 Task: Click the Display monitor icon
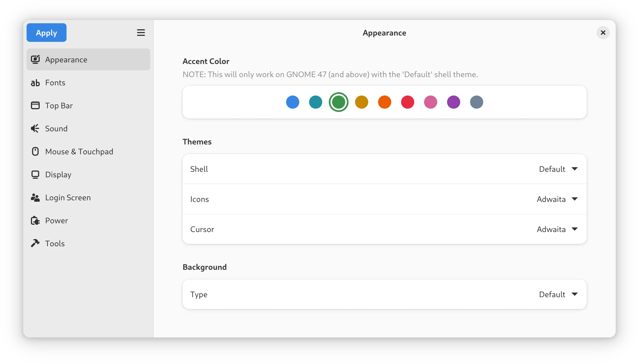(35, 175)
